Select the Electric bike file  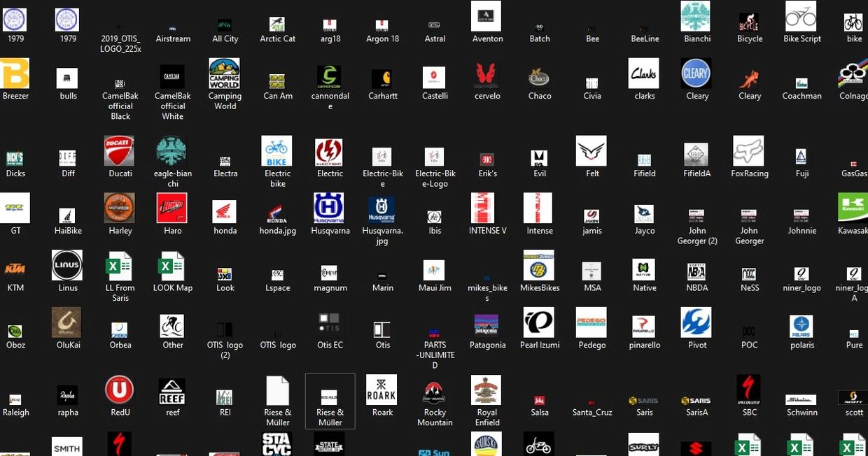tap(277, 151)
